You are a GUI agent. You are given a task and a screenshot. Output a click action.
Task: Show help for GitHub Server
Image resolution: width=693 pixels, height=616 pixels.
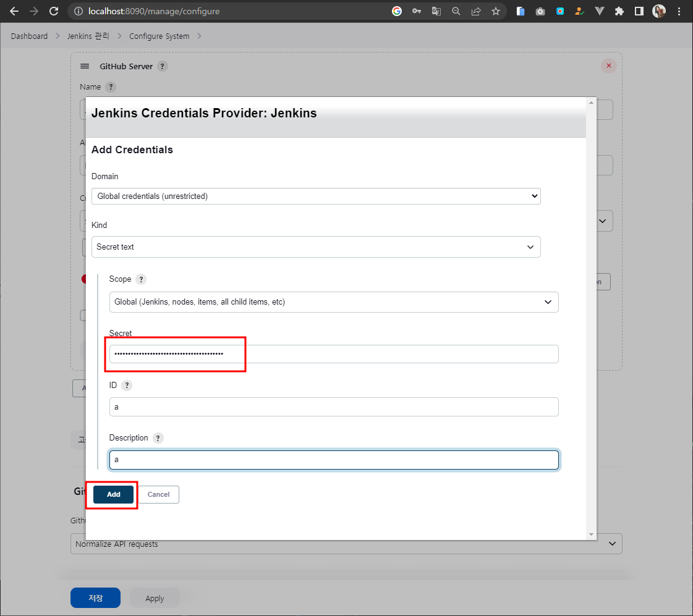[x=162, y=66]
